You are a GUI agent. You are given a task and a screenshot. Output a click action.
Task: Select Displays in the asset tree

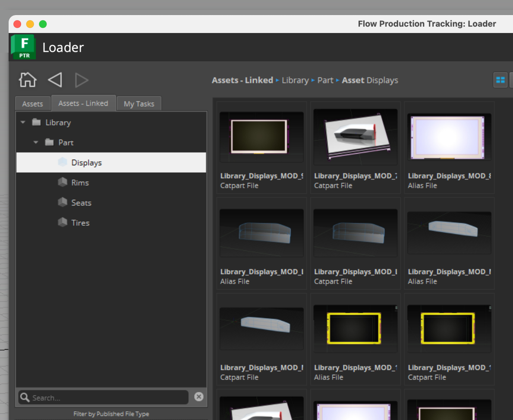coord(111,162)
